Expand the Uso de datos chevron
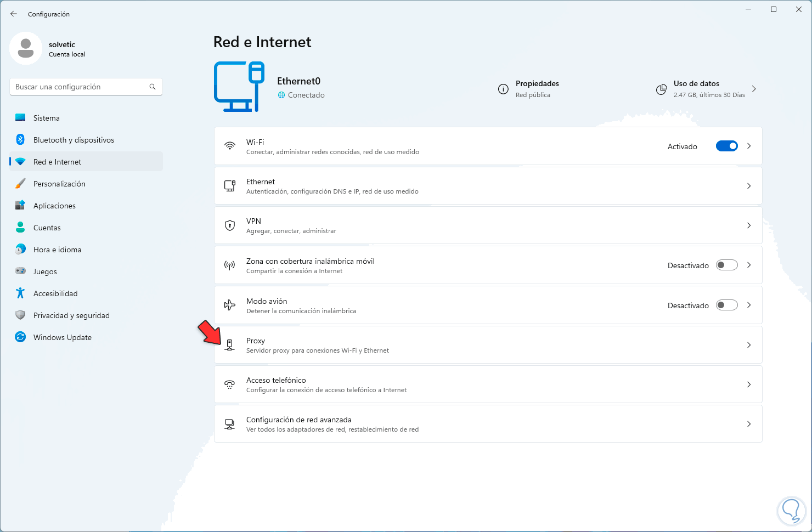Screen dimensions: 812x532 tap(754, 89)
